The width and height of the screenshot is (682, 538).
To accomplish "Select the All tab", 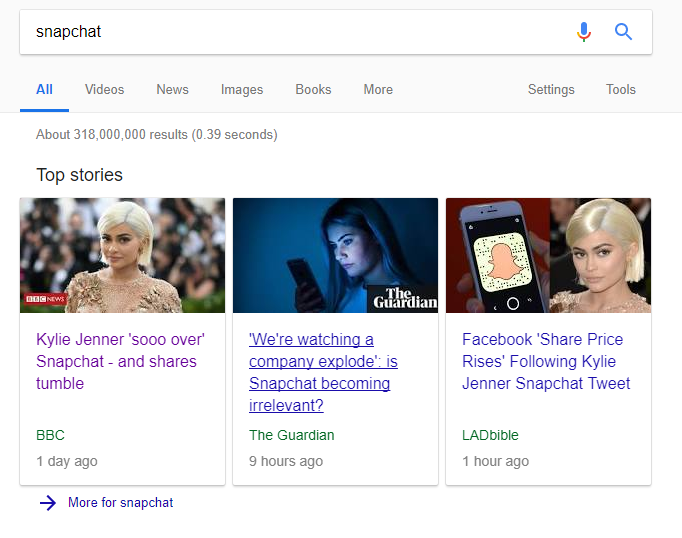I will [x=44, y=90].
